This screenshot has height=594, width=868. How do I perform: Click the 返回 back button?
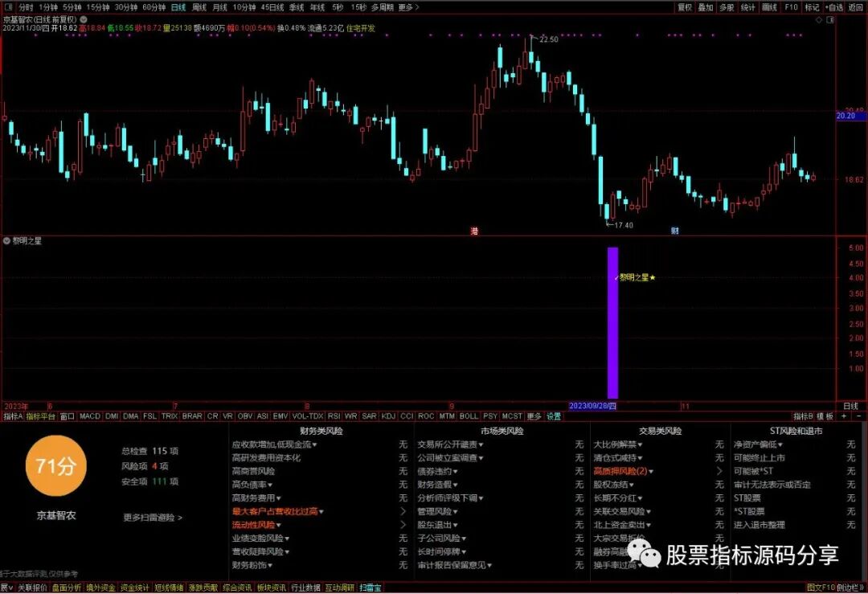pos(854,7)
